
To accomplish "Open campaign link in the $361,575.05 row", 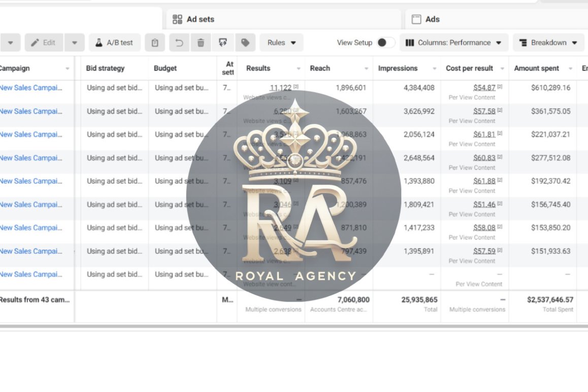I will click(x=31, y=111).
